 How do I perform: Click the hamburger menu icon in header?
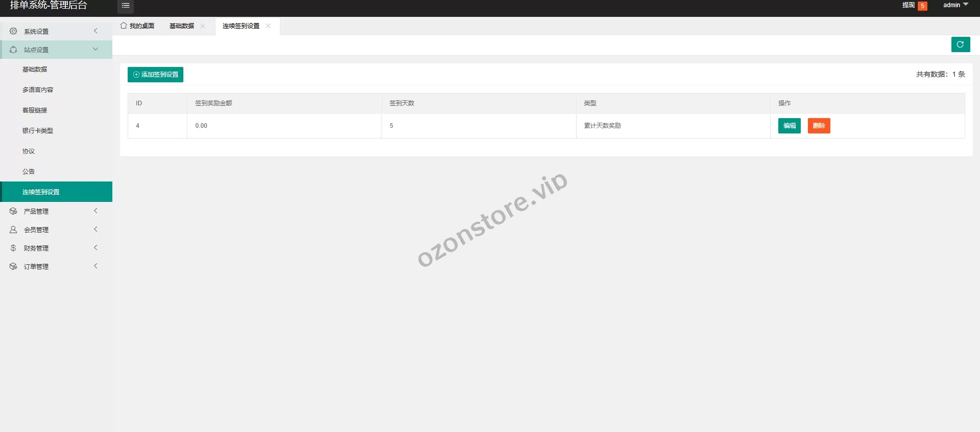(x=126, y=6)
